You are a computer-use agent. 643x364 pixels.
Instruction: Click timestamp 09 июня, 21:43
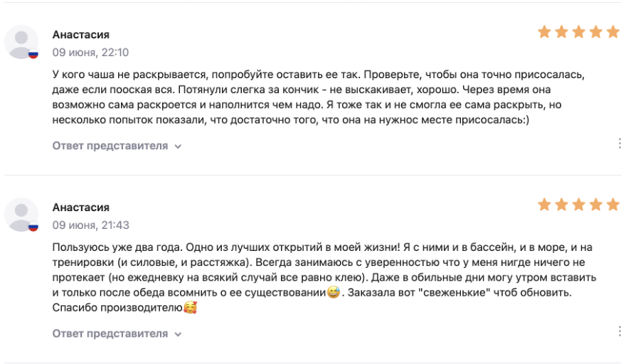point(90,225)
